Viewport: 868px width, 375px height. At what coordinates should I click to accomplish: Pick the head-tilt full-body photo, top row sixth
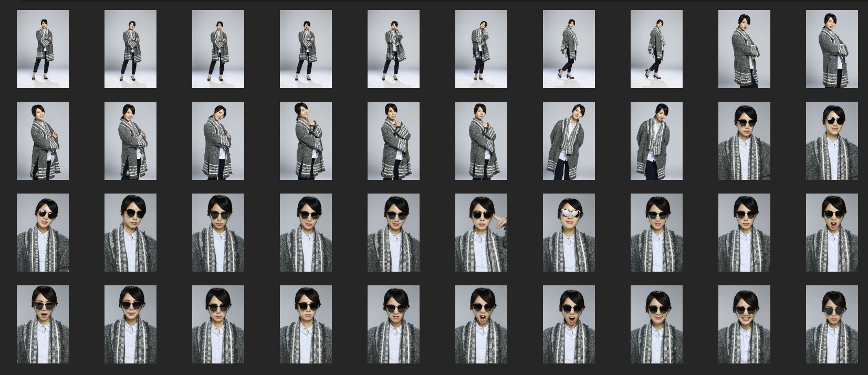click(481, 49)
